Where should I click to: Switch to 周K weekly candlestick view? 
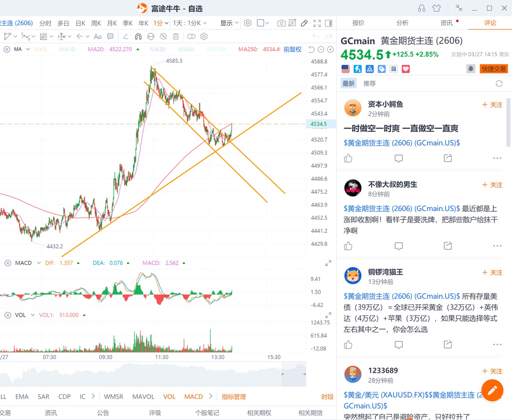click(96, 23)
